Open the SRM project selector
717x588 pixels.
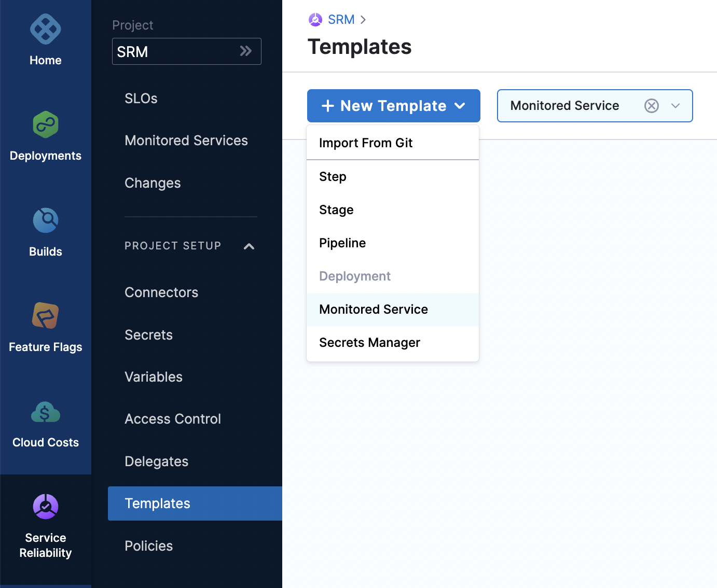186,51
